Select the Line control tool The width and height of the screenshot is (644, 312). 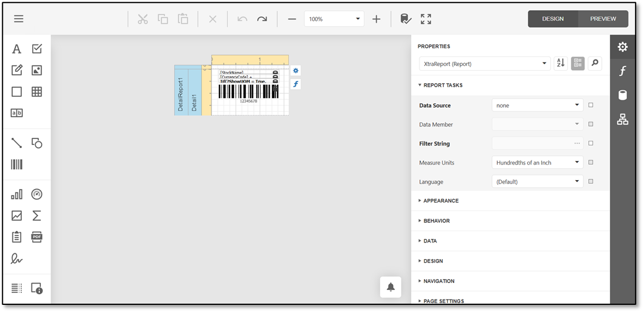pyautogui.click(x=17, y=143)
